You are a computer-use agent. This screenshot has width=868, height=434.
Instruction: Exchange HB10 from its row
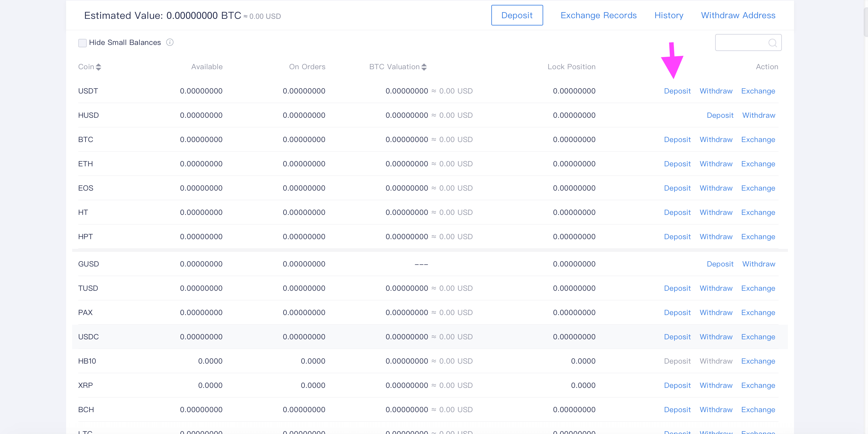(x=758, y=361)
